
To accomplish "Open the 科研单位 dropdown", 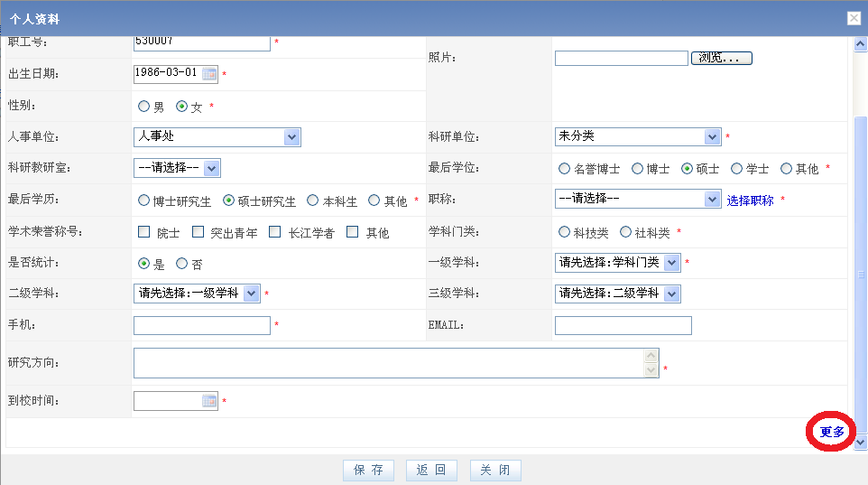I will (x=712, y=137).
